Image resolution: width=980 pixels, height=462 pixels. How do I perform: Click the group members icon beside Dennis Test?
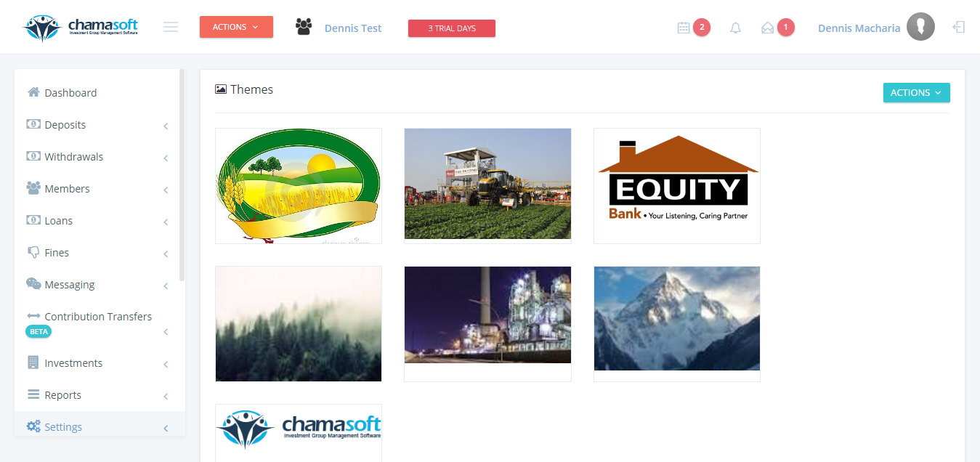304,27
